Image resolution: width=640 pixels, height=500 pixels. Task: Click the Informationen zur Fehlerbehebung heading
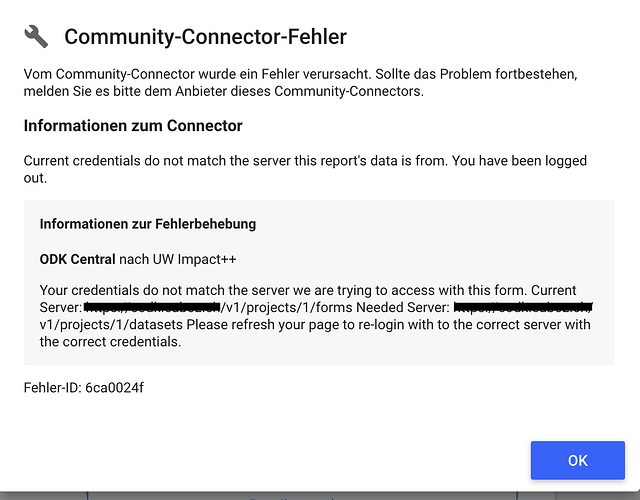[x=148, y=224]
